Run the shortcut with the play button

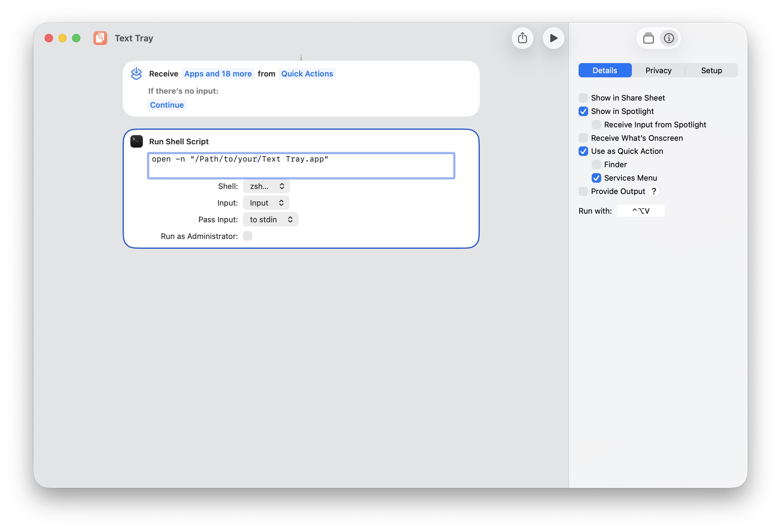553,38
